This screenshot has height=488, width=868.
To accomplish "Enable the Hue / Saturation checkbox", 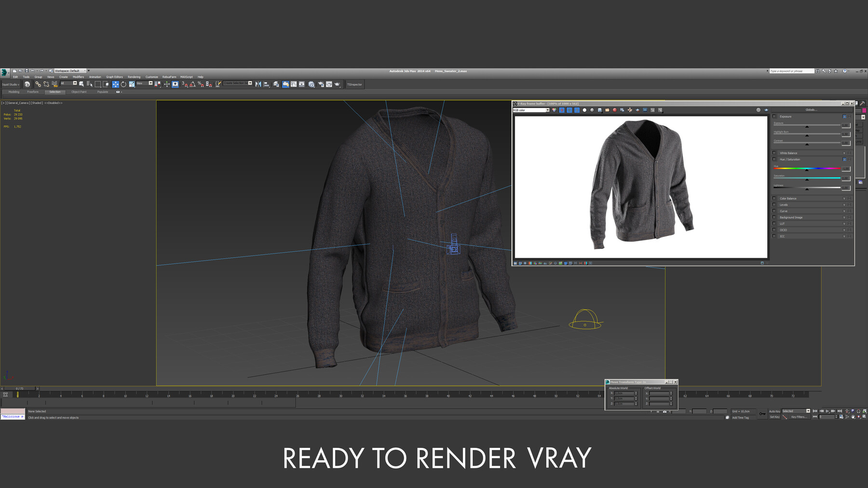I will pos(774,159).
